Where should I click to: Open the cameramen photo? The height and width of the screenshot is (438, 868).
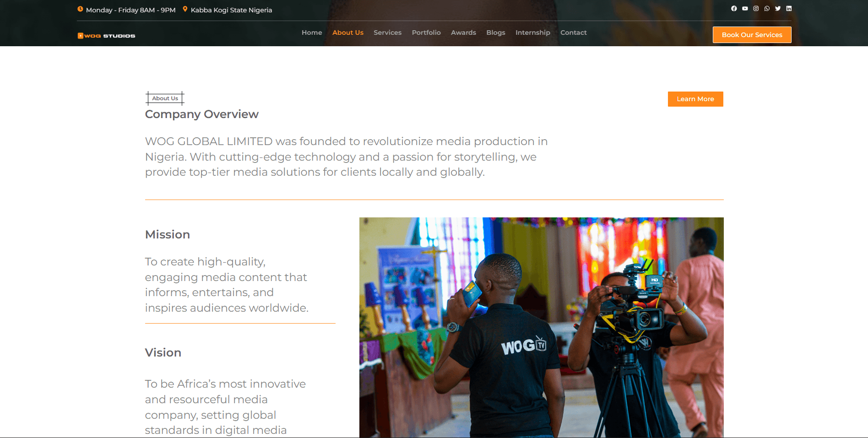tap(542, 327)
